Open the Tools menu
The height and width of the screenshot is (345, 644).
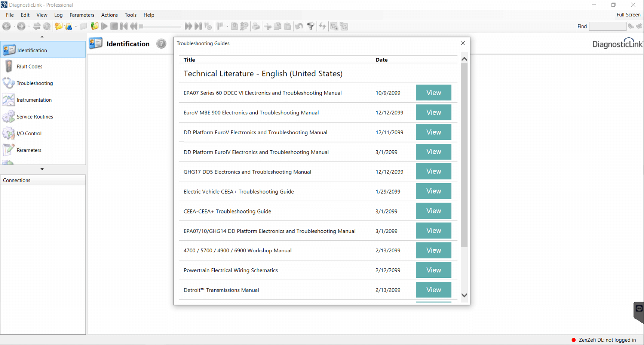pyautogui.click(x=130, y=15)
